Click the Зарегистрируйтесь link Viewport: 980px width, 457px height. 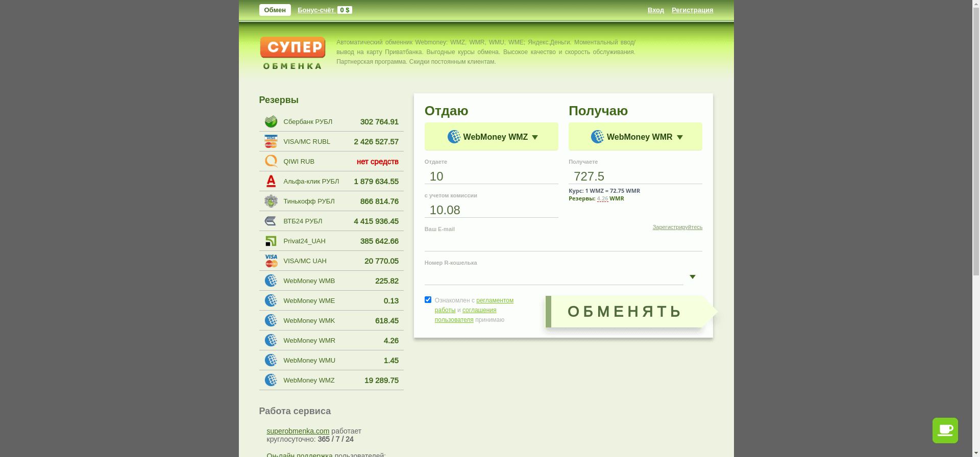click(677, 227)
